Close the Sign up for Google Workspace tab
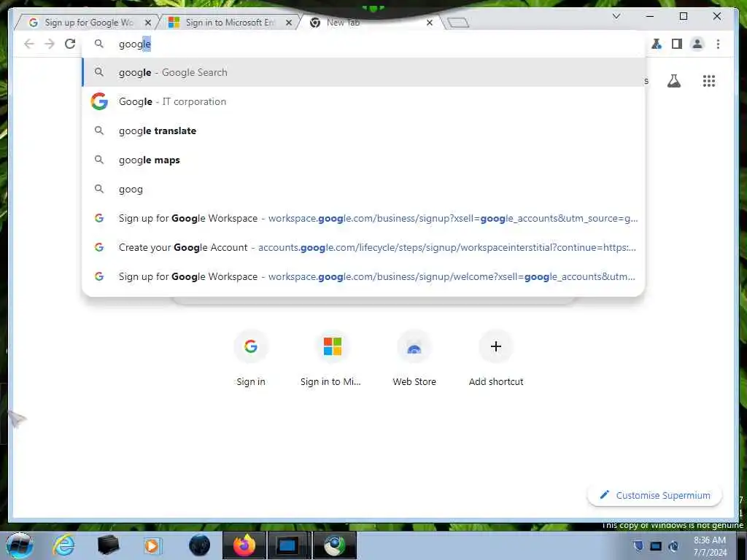Screen dimensions: 747x560 pos(148,23)
